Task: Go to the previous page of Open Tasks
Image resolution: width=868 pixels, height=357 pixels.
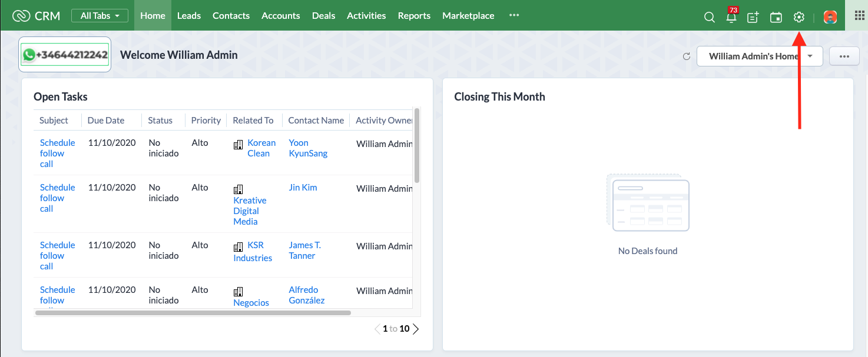Action: click(377, 329)
